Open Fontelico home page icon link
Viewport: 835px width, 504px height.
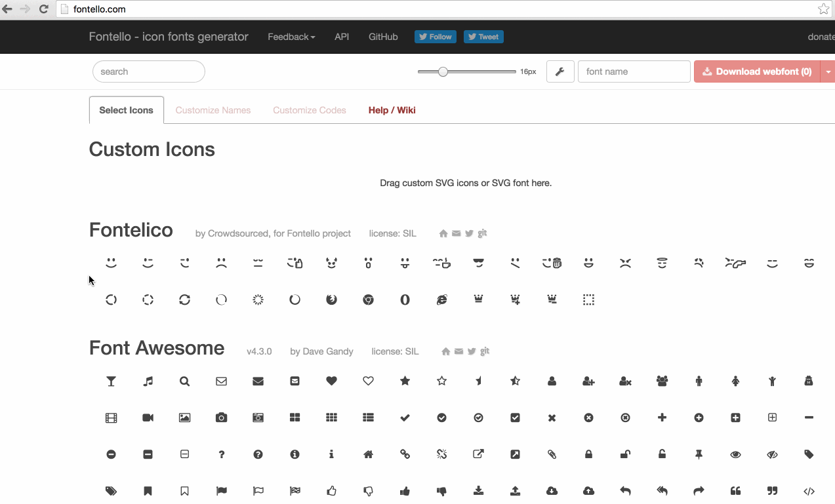(x=443, y=233)
